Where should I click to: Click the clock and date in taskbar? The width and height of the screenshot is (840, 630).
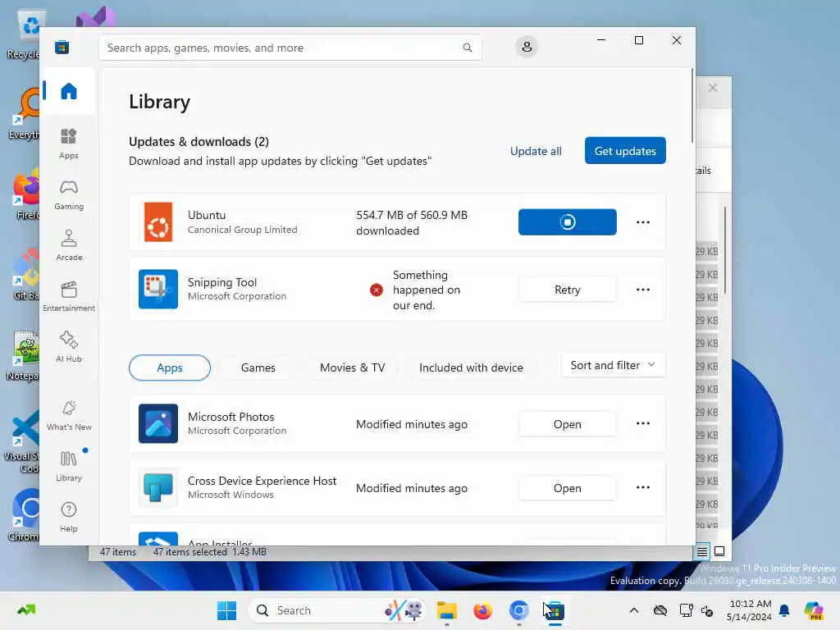tap(750, 610)
